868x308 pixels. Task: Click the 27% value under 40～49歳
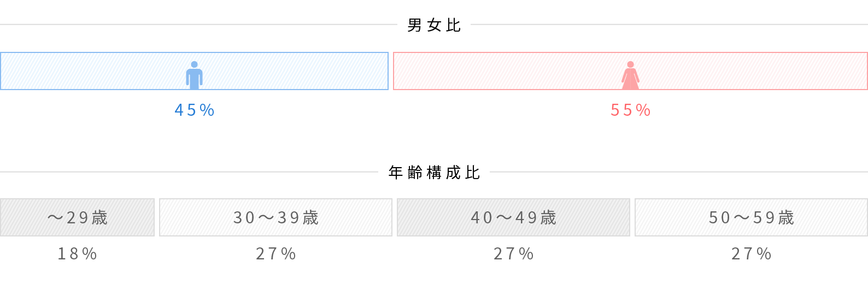[513, 254]
